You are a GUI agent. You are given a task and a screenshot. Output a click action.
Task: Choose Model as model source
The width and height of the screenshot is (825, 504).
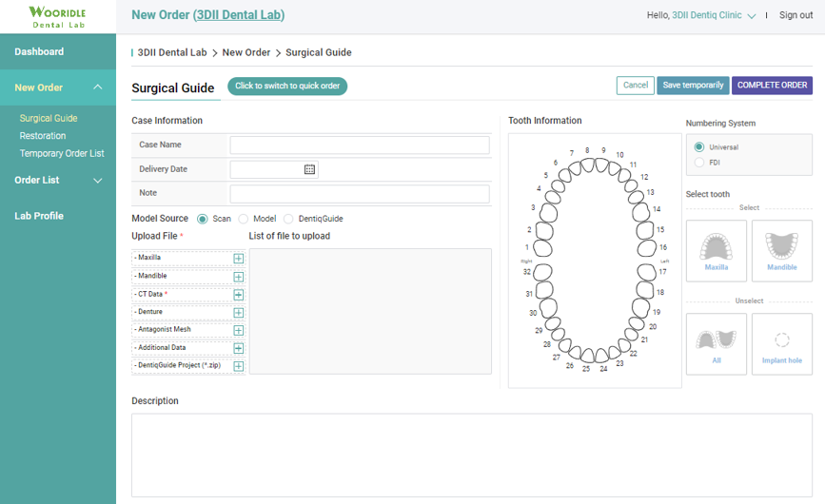click(x=243, y=219)
